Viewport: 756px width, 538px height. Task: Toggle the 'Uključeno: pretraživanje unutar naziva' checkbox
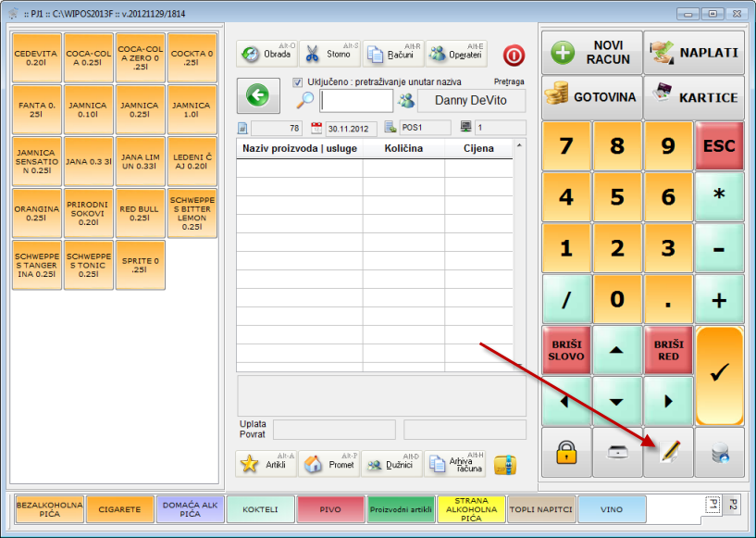[298, 82]
